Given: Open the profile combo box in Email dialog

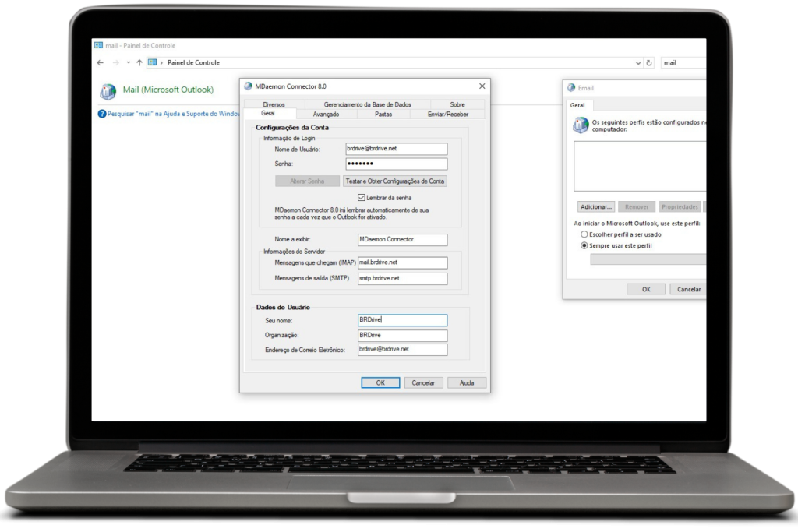Looking at the screenshot, I should [x=648, y=259].
